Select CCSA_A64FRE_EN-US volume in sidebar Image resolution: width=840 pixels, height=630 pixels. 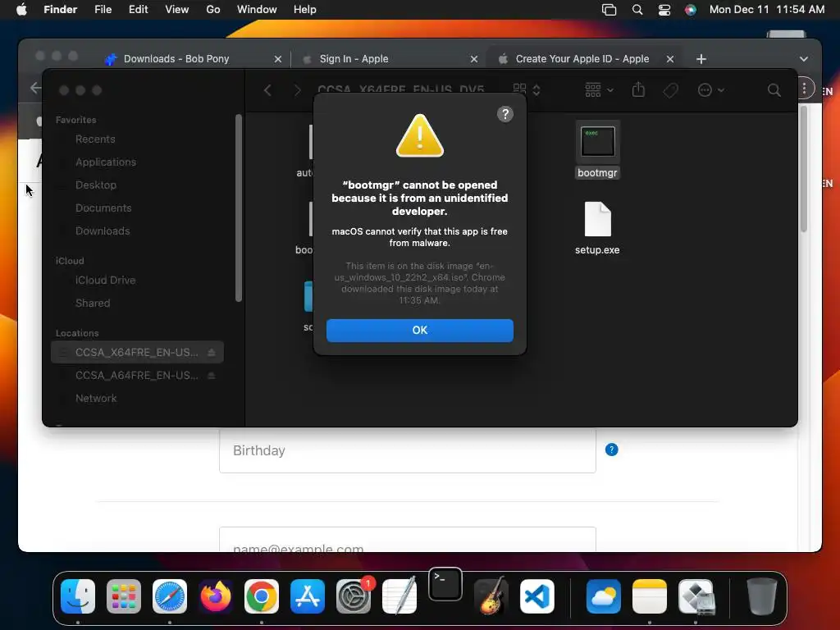(x=137, y=376)
